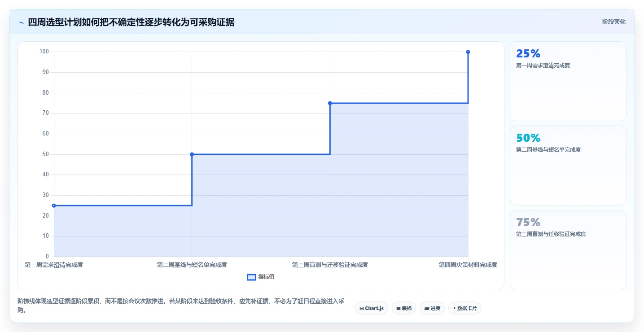
Task: Click the data point at value 75
Action: click(x=330, y=103)
